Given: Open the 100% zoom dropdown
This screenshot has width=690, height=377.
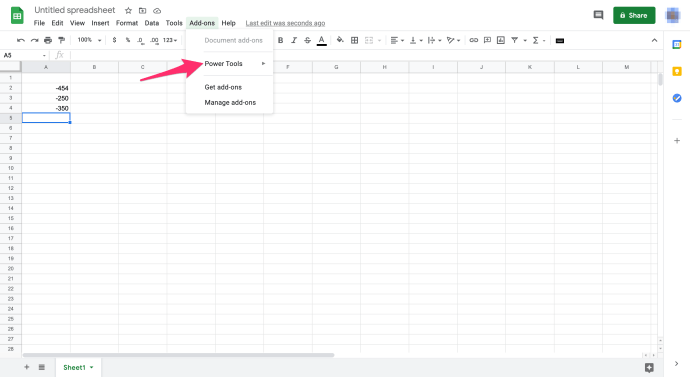Looking at the screenshot, I should pos(89,40).
